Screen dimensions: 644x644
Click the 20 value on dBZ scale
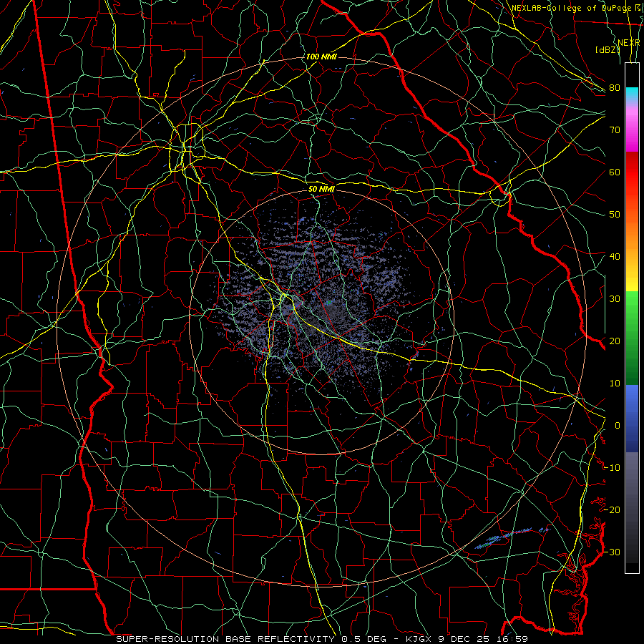pyautogui.click(x=615, y=341)
